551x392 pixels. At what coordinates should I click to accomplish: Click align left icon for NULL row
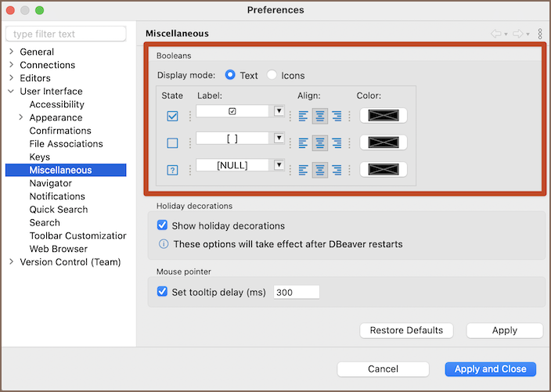tap(304, 169)
